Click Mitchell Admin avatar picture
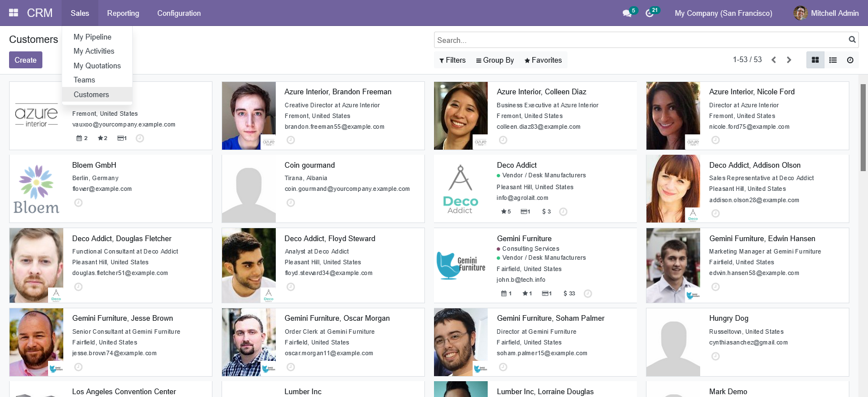The width and height of the screenshot is (868, 397). pyautogui.click(x=800, y=13)
